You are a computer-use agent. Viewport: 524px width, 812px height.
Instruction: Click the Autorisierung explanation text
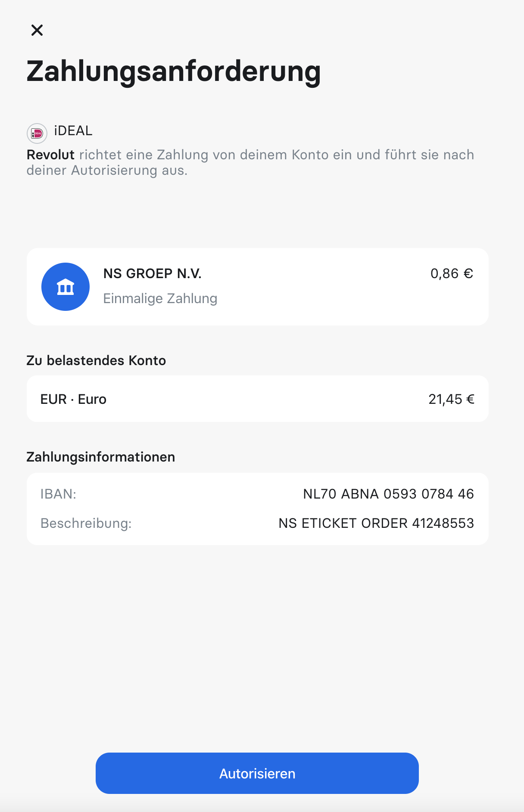point(250,162)
